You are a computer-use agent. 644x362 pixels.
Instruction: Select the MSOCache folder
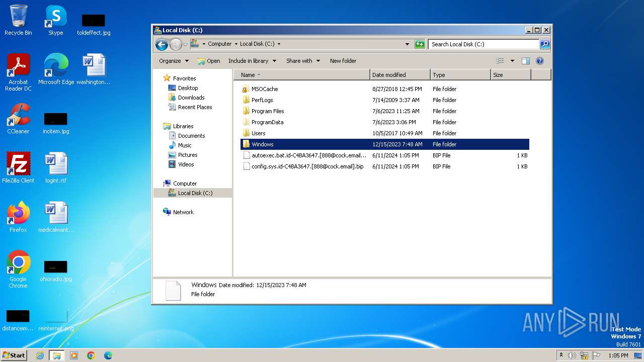(x=385, y=89)
